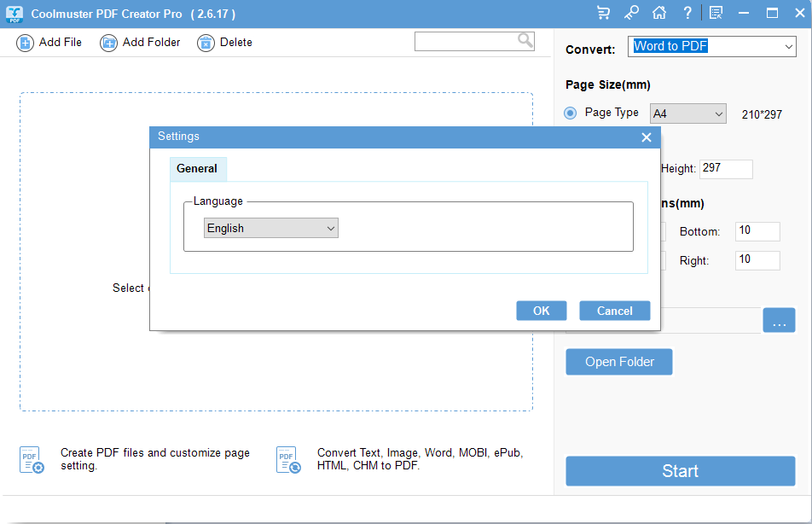Click the Settings dialog title bar

405,137
